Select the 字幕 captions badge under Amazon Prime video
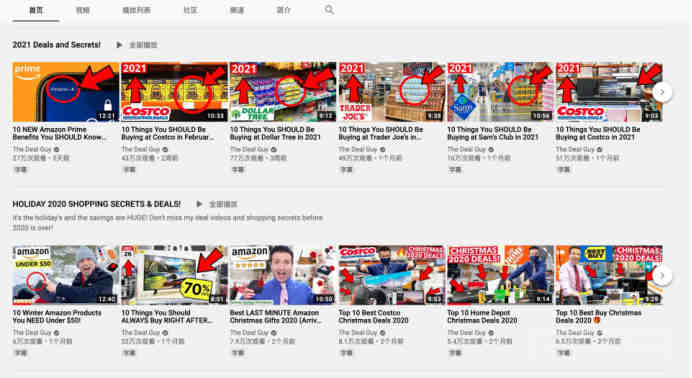 [21, 169]
